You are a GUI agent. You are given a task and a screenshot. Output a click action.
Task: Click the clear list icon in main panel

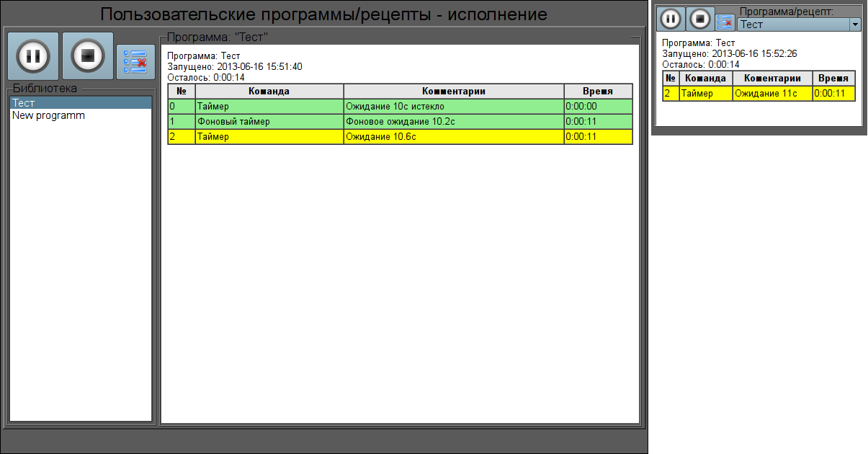135,62
